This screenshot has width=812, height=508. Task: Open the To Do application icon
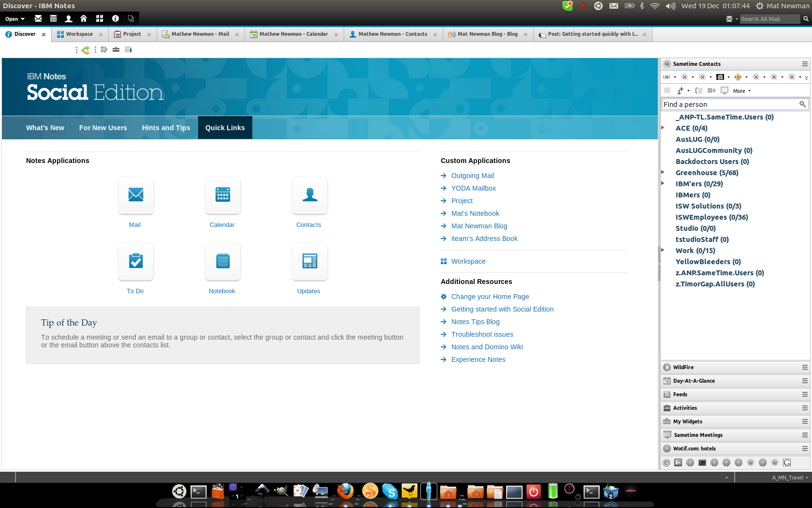pos(136,261)
